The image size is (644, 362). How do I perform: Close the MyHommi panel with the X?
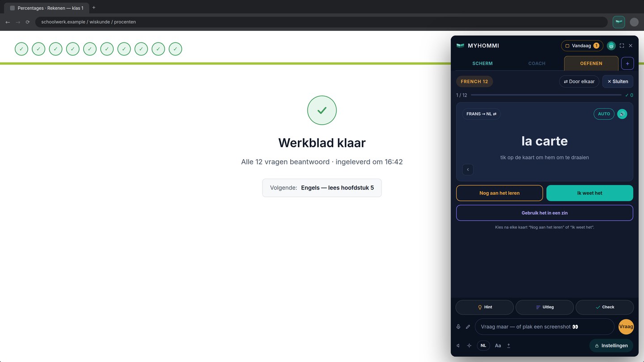click(x=631, y=46)
